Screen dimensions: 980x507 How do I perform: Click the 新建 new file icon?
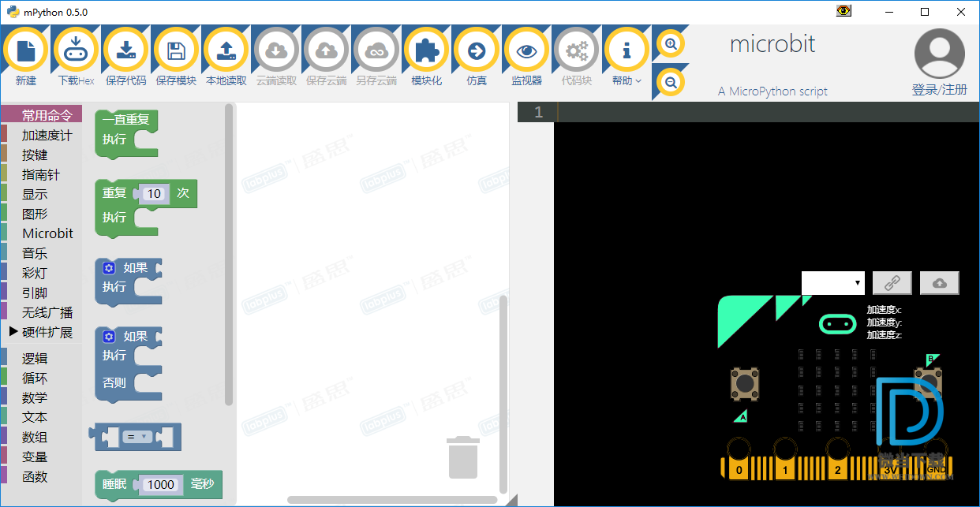(26, 51)
